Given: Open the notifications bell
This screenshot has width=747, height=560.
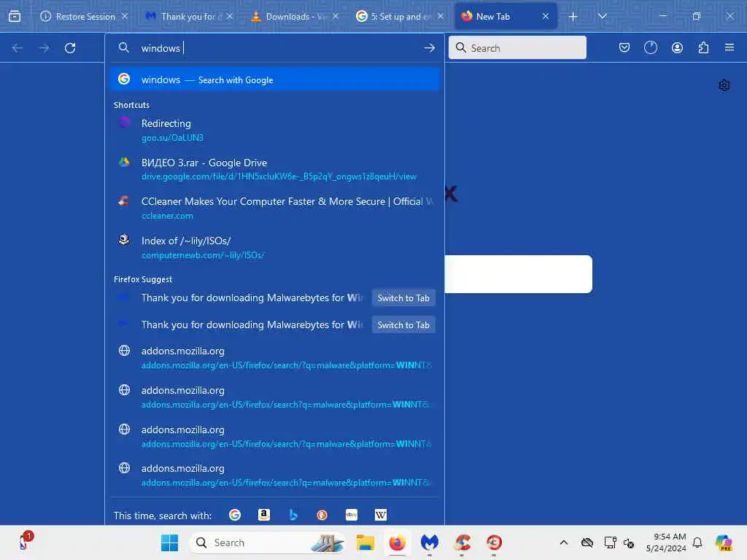Looking at the screenshot, I should 697,542.
